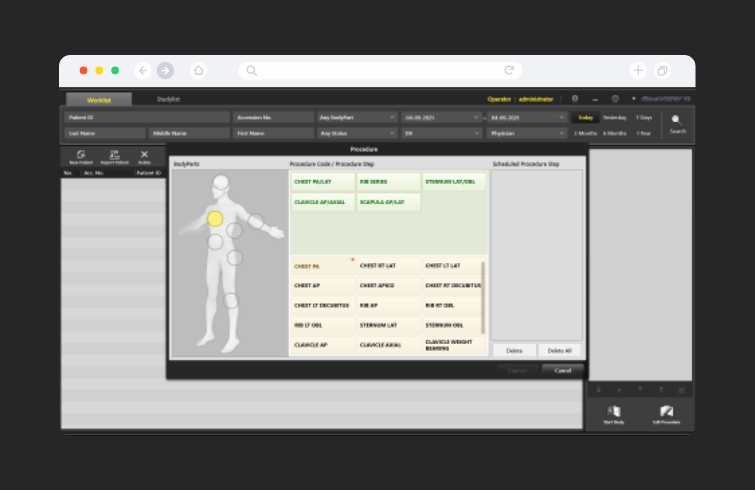Choose the CLAVICLE AP/AXIAL procedure code

pyautogui.click(x=323, y=202)
